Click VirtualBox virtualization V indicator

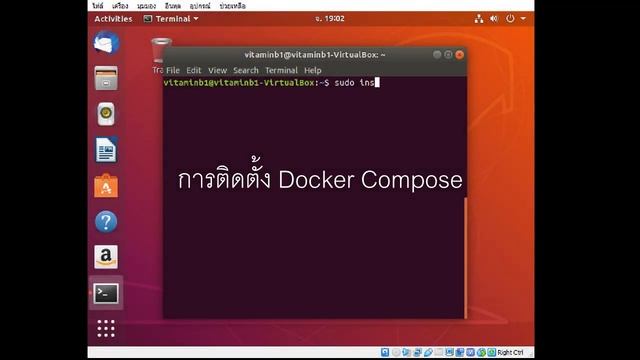[x=471, y=352]
